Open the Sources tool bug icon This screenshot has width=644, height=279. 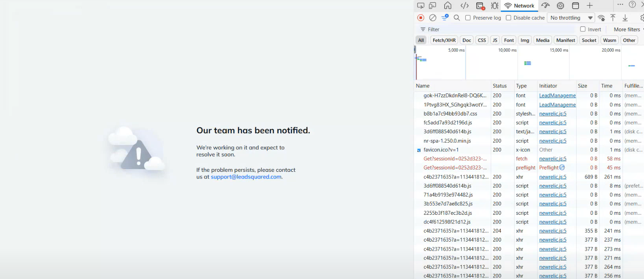(x=494, y=6)
